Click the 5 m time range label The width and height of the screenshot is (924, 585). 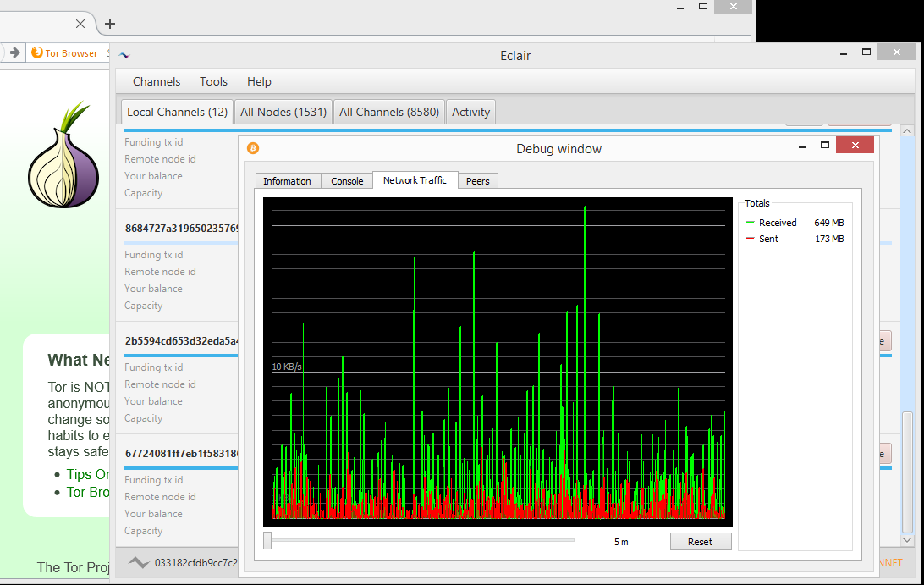click(621, 541)
